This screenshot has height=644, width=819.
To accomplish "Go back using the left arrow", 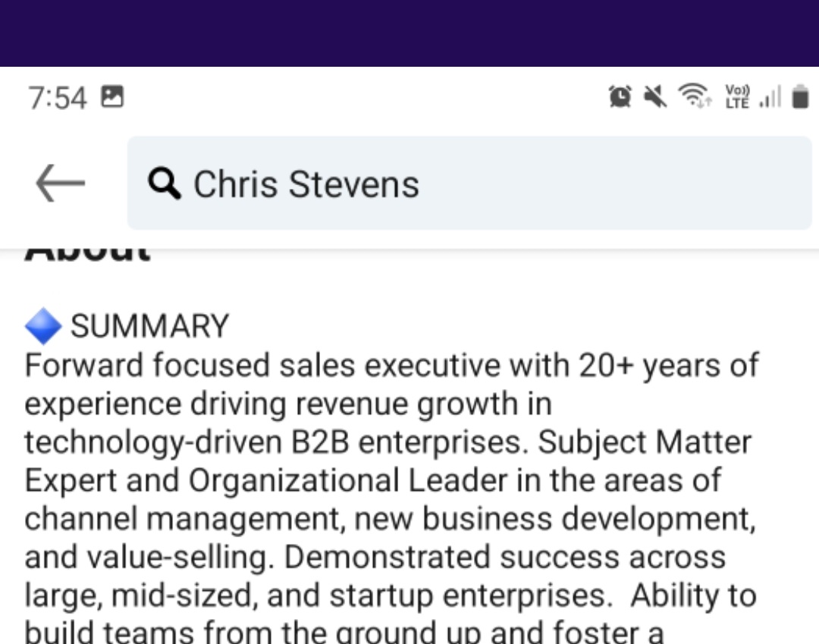I will [60, 183].
